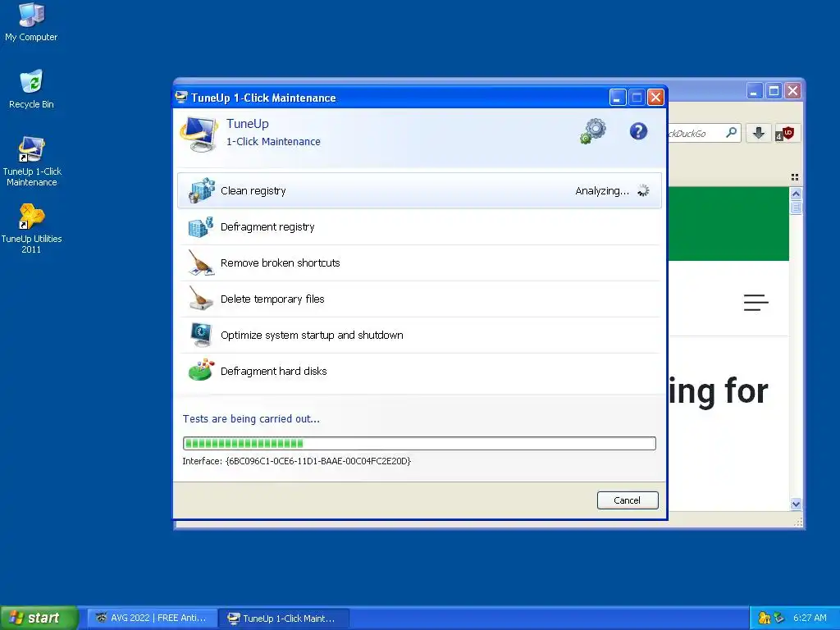Select Defragment hard disks text
Image resolution: width=840 pixels, height=630 pixels.
pos(273,371)
